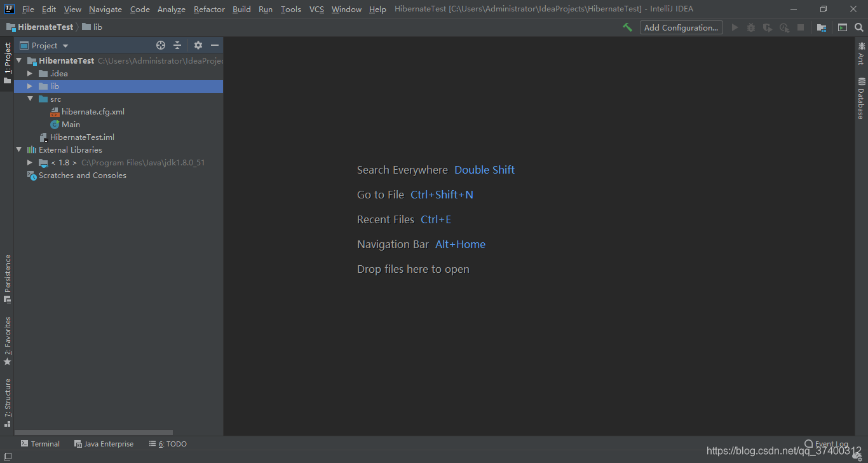The width and height of the screenshot is (868, 463).
Task: Click the Project panel horizontal scrollbar
Action: (x=94, y=432)
